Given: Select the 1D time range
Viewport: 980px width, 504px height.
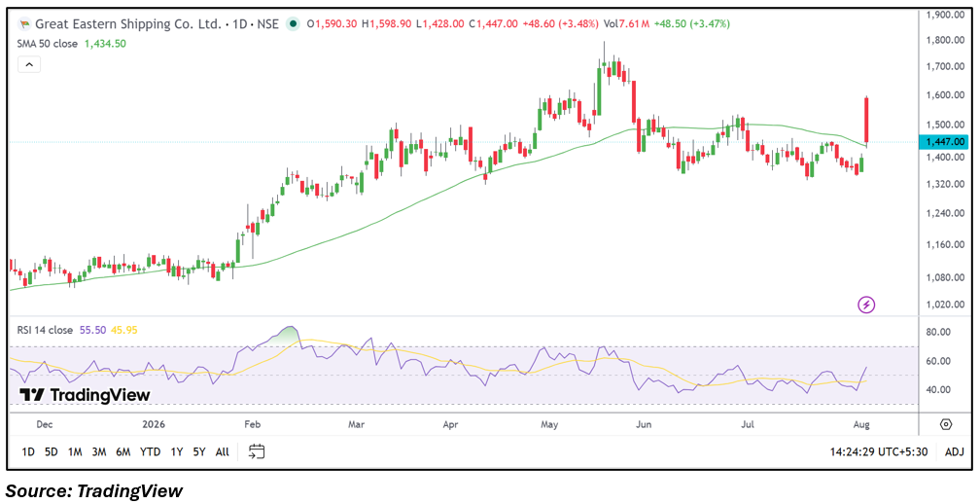Looking at the screenshot, I should [x=28, y=451].
